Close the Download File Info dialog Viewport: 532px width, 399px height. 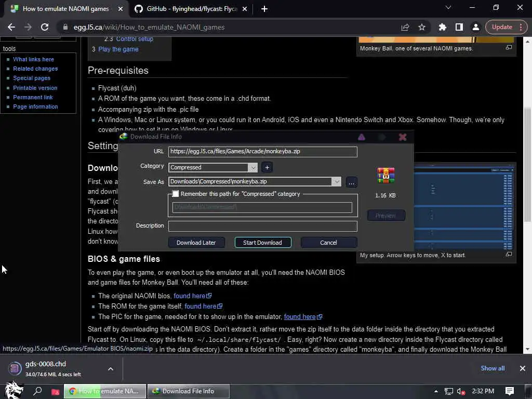pyautogui.click(x=403, y=137)
